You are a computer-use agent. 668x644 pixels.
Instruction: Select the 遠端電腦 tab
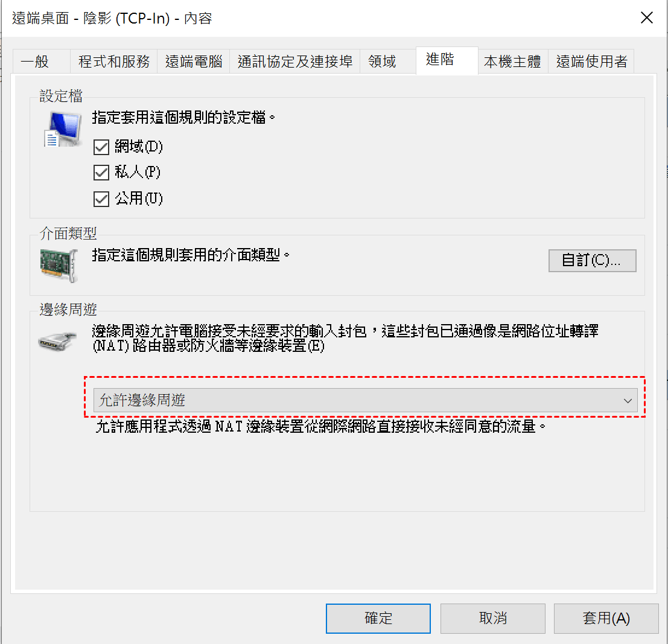click(x=194, y=62)
